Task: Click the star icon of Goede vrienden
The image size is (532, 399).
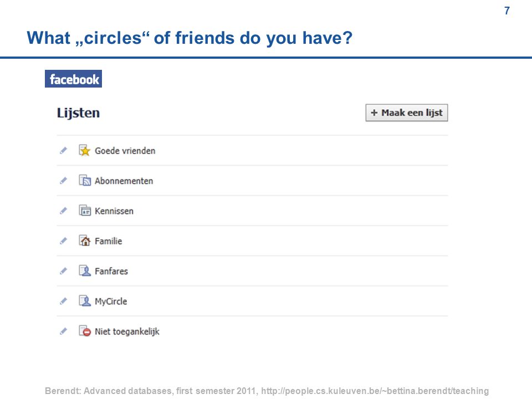Action: coord(85,150)
